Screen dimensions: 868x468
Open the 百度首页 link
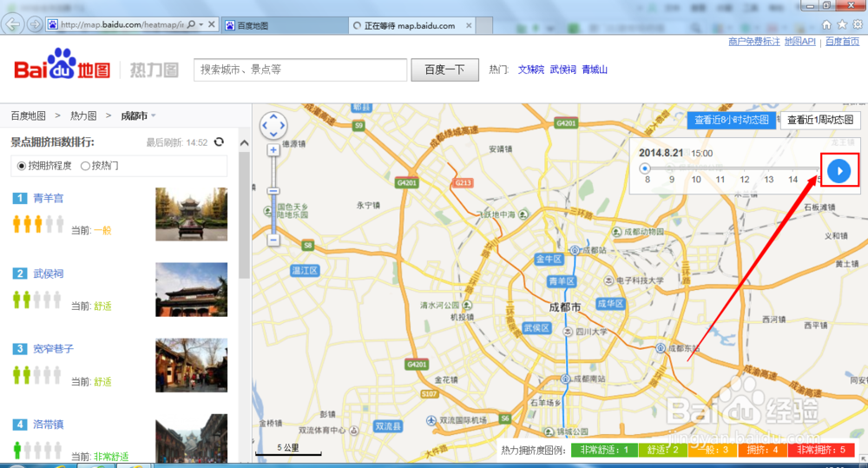tap(842, 42)
